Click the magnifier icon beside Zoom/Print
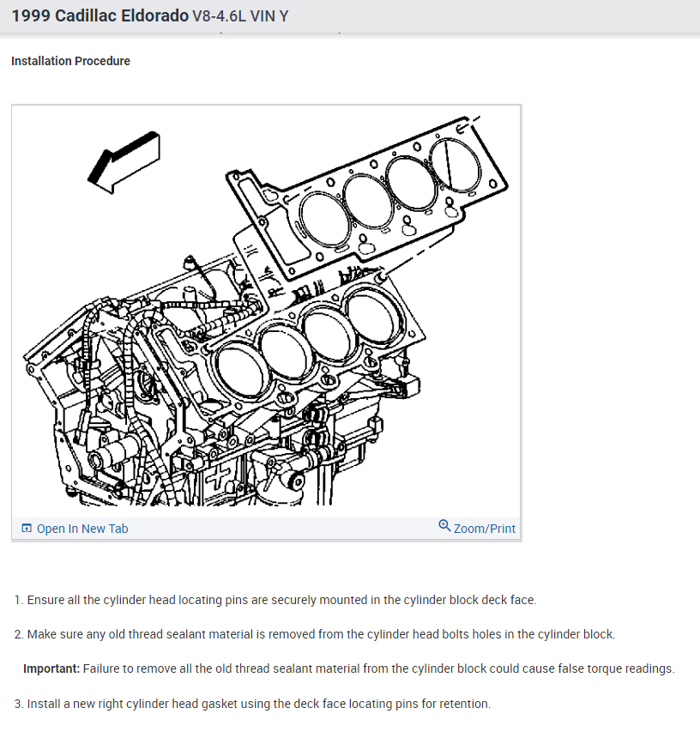700x732 pixels. click(x=444, y=526)
